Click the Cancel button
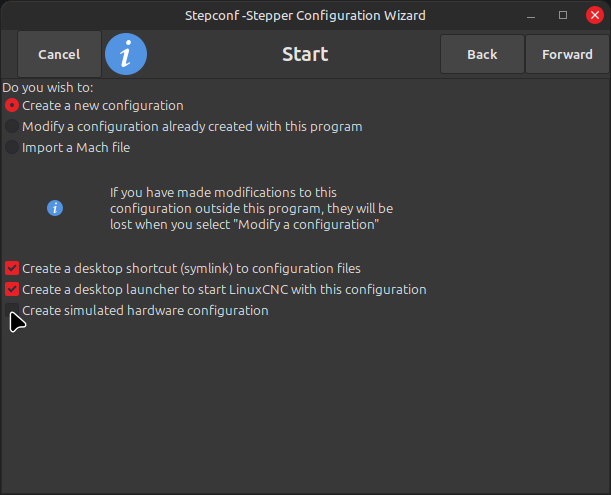 coord(59,54)
